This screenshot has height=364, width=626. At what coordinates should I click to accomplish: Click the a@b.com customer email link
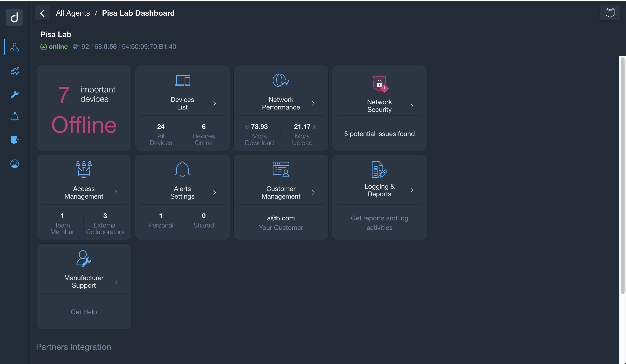click(281, 218)
